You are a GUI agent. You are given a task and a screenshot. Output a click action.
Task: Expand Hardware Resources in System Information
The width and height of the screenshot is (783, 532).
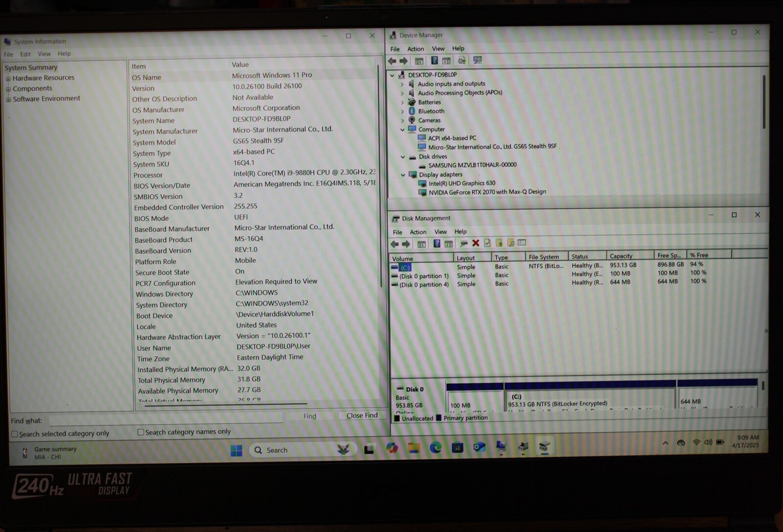(8, 78)
